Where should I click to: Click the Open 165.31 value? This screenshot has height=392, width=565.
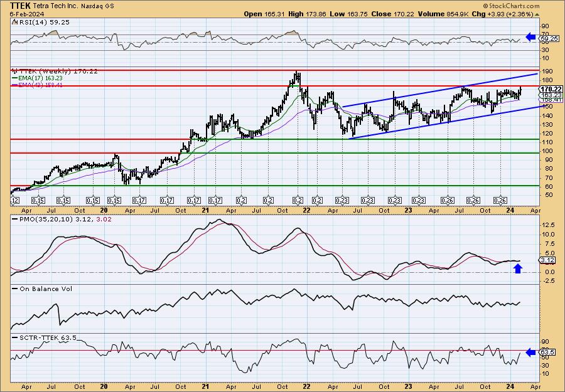(264, 14)
